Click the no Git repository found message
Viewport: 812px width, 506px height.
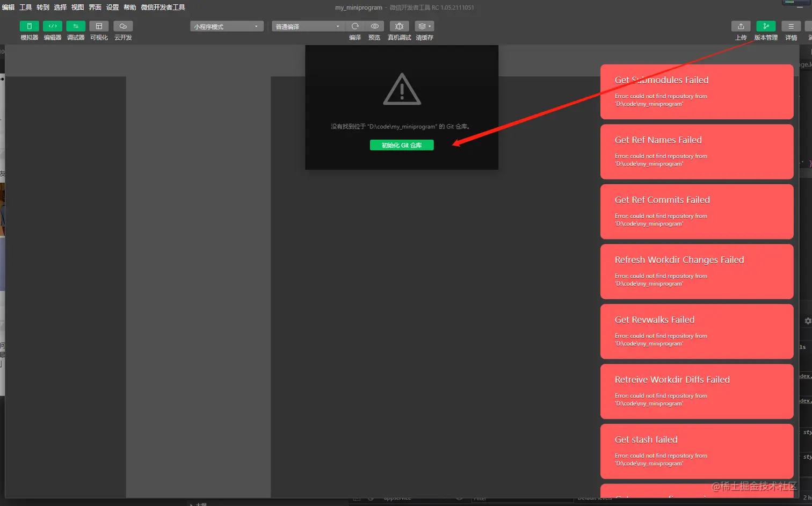tap(401, 127)
